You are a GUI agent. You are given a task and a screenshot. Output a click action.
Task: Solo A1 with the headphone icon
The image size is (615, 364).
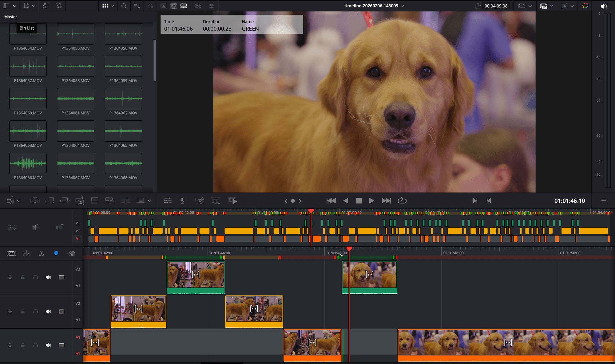pyautogui.click(x=35, y=345)
